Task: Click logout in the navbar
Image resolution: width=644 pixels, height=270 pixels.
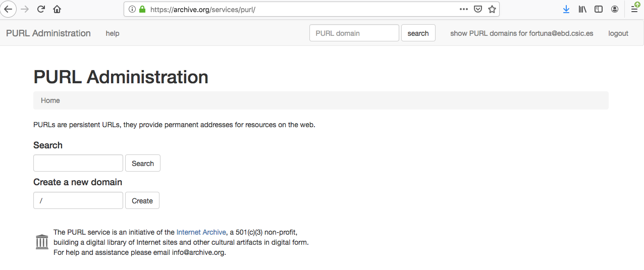Action: coord(618,33)
